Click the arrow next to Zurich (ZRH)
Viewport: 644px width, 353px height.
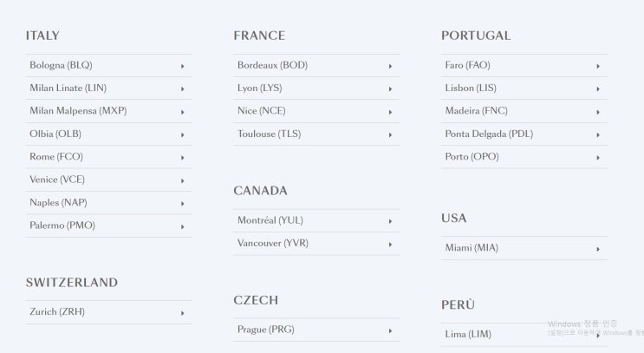[182, 313]
